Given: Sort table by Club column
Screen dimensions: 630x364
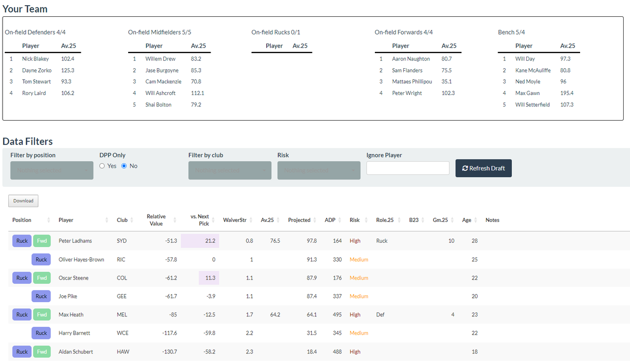Looking at the screenshot, I should pos(125,220).
